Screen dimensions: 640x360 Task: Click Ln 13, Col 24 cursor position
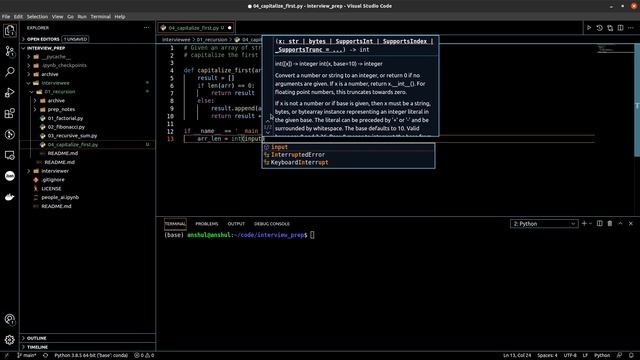[517, 356]
